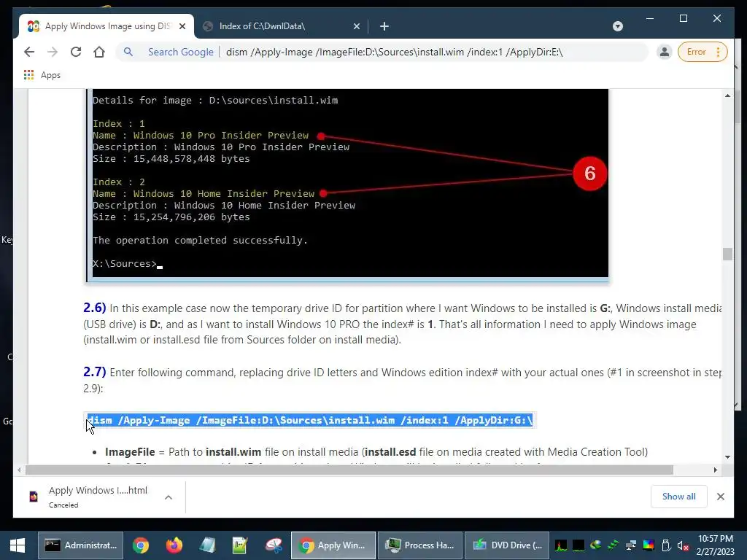Expand the download item options chevron
747x560 pixels.
(169, 497)
